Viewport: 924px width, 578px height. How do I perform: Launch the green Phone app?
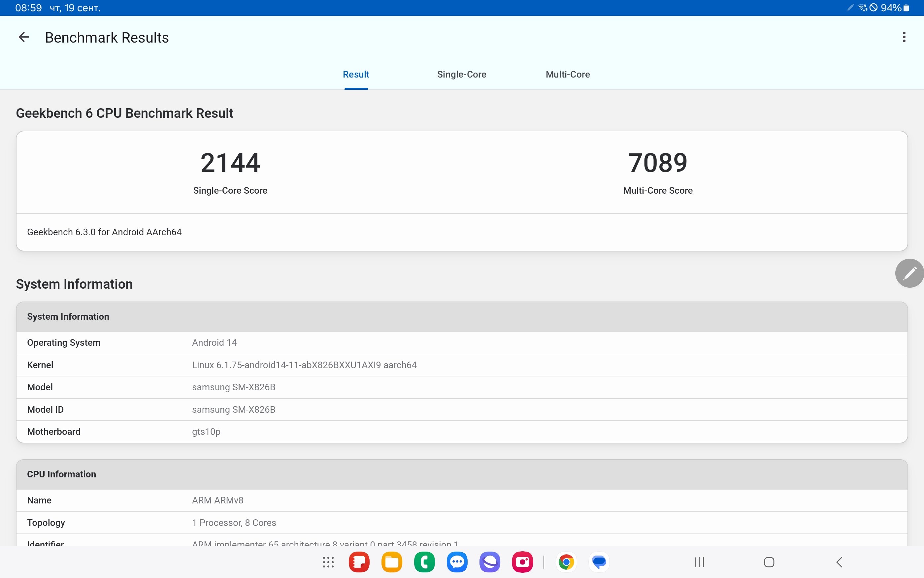[x=424, y=562]
